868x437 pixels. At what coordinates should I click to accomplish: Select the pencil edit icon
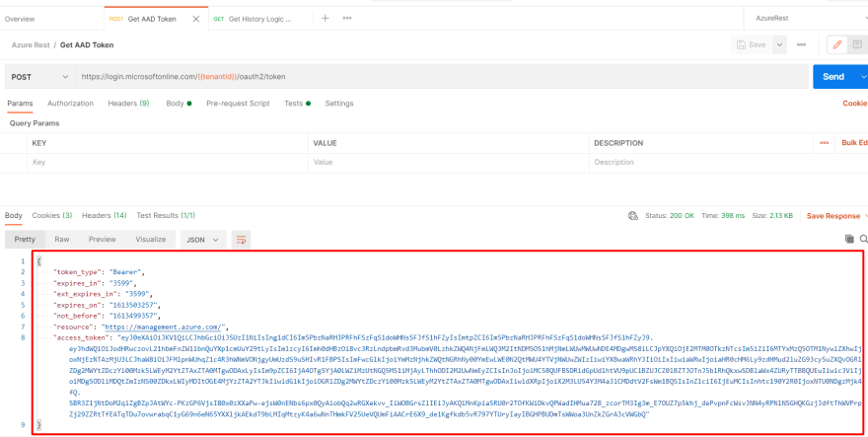[x=836, y=44]
